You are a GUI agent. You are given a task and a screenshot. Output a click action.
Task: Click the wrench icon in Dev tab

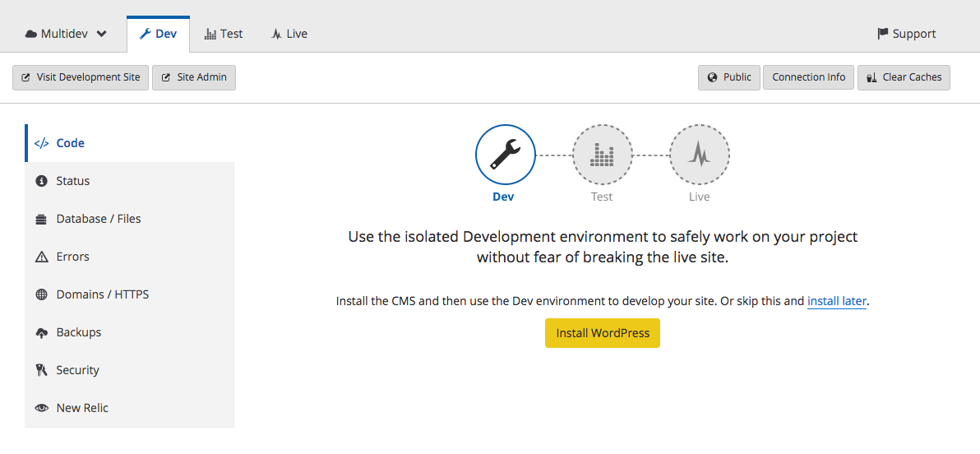(145, 34)
